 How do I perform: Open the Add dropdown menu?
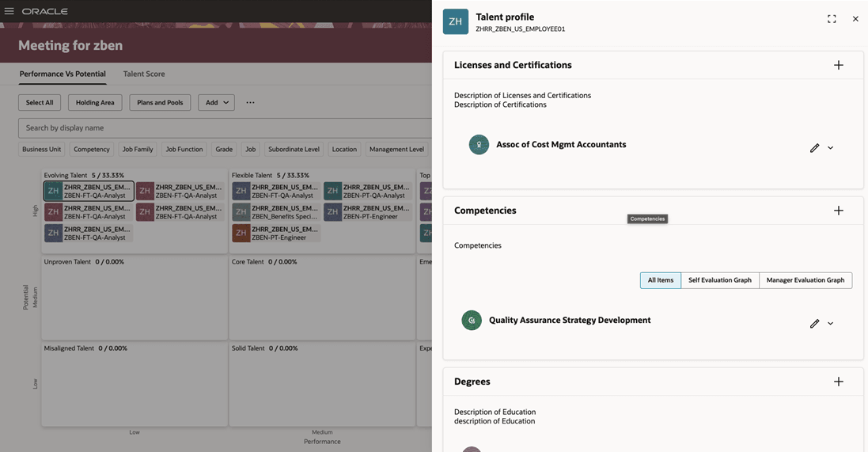217,102
